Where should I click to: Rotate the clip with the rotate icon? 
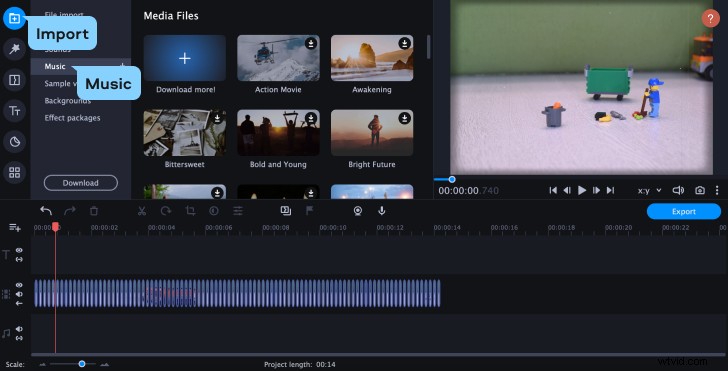(x=166, y=211)
